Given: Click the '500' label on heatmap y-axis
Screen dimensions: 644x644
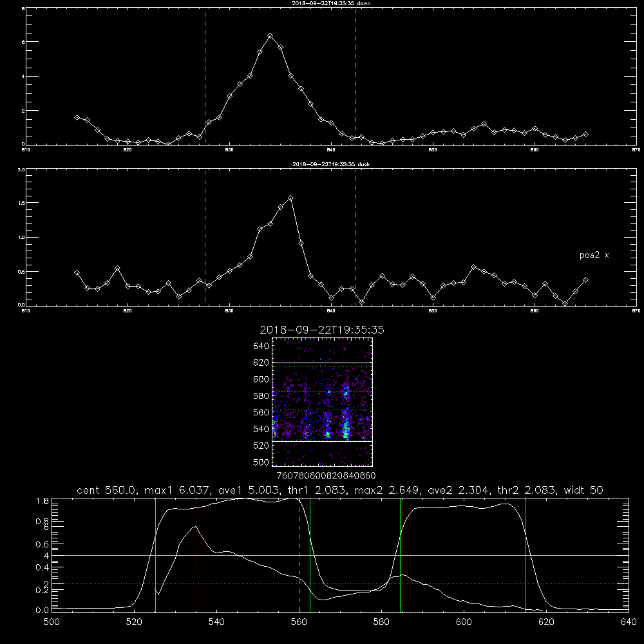Looking at the screenshot, I should pos(261,462).
